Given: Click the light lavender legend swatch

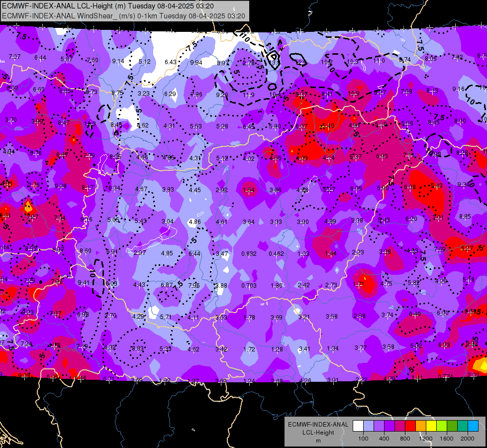Looking at the screenshot, I should pyautogui.click(x=369, y=426).
